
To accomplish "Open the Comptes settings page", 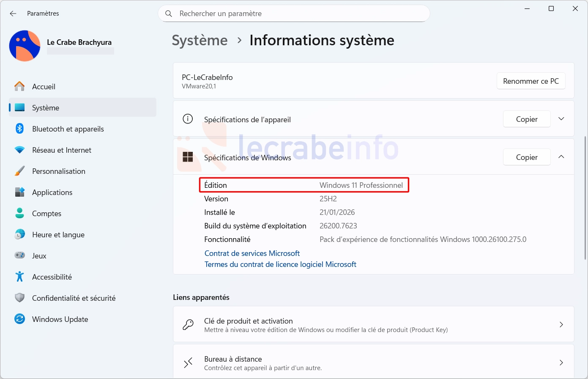I will pos(46,214).
